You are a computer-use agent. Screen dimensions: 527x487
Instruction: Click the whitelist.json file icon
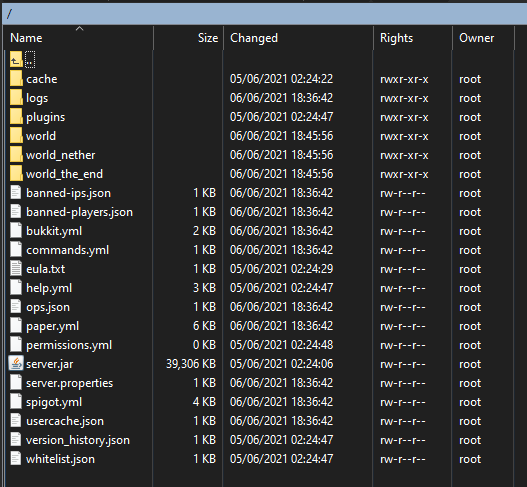point(15,459)
